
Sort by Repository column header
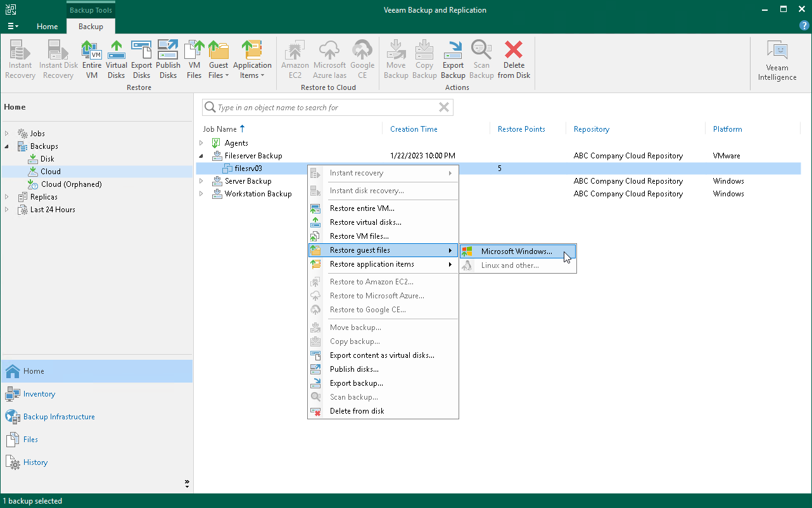(592, 129)
